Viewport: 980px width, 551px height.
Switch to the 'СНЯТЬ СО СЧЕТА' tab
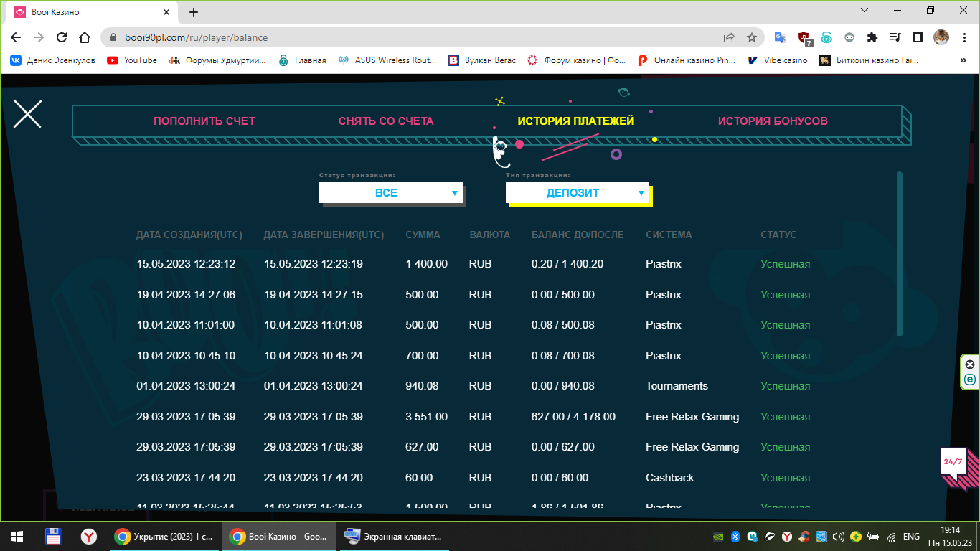point(386,121)
